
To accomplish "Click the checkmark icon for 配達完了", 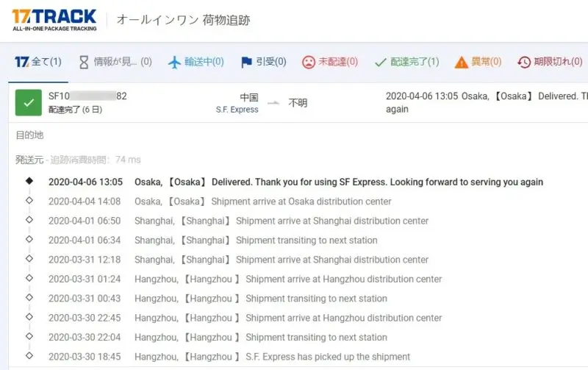I will tap(380, 62).
